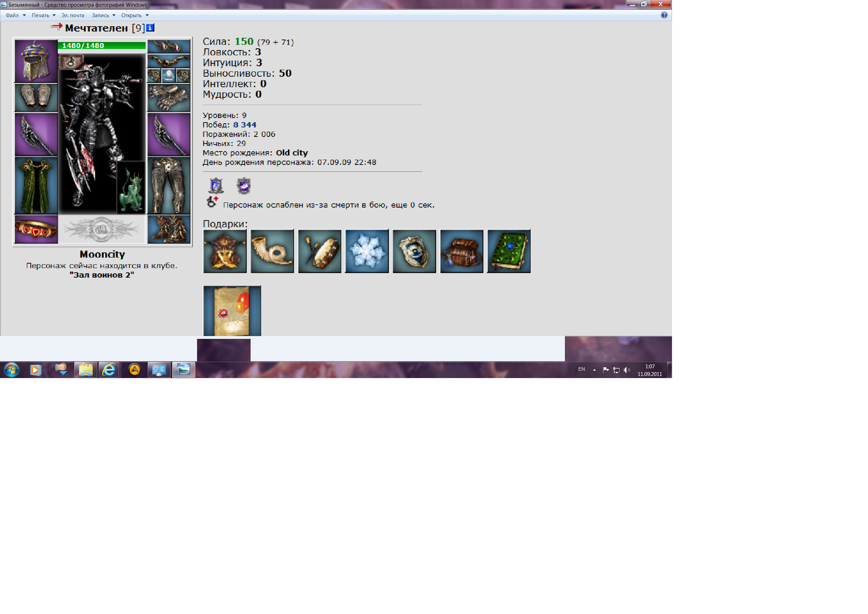The height and width of the screenshot is (614, 868).
Task: Select the left-hand axe weapon slot
Action: tap(36, 134)
